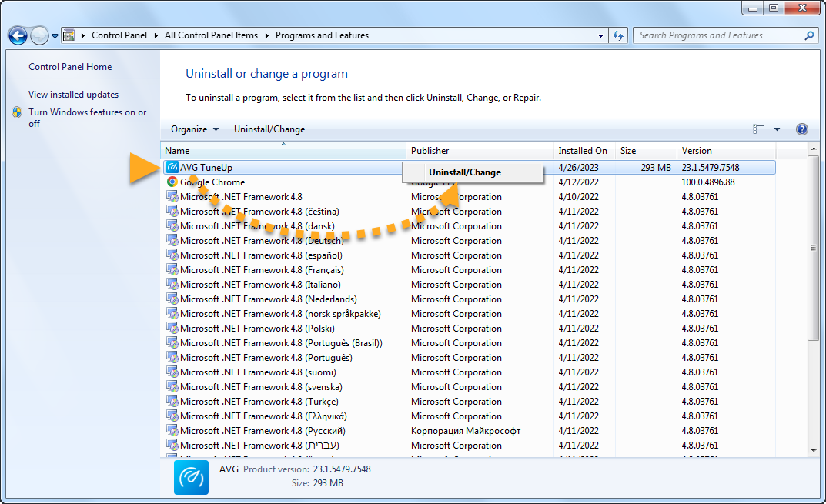Click the blue Help question mark icon
The height and width of the screenshot is (504, 826).
(x=801, y=129)
